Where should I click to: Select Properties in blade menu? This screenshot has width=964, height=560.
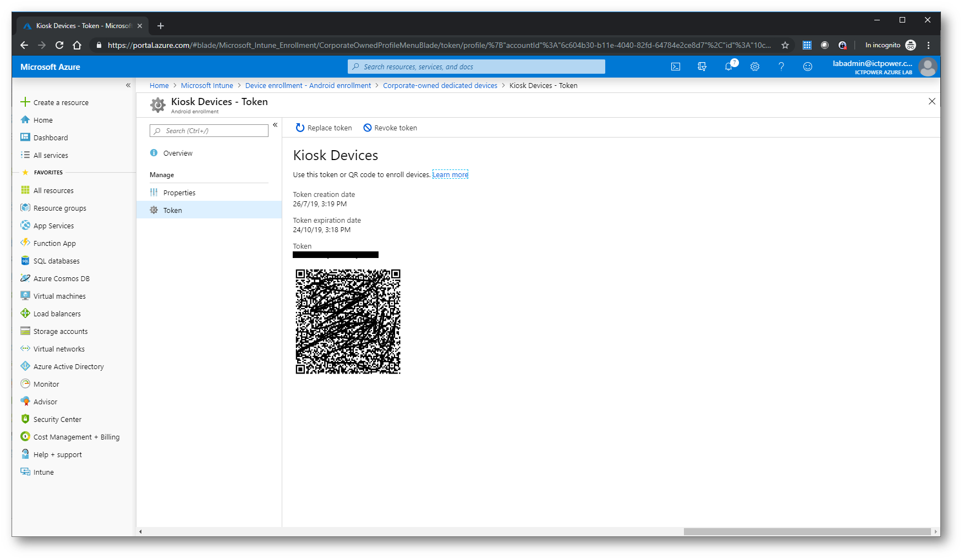click(209, 193)
